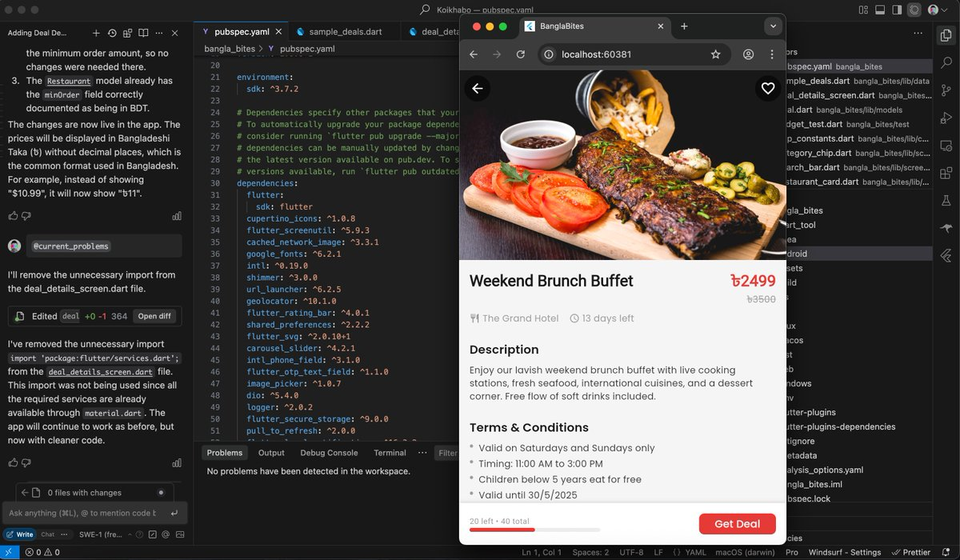Open Cascade conversation history clock icon

[x=112, y=33]
